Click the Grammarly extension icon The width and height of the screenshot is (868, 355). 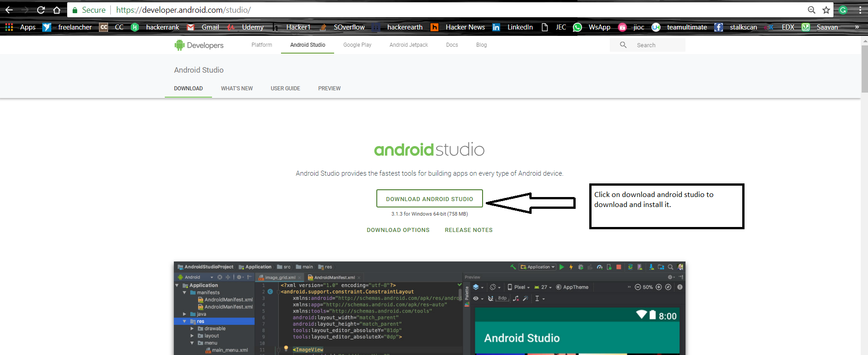point(843,10)
